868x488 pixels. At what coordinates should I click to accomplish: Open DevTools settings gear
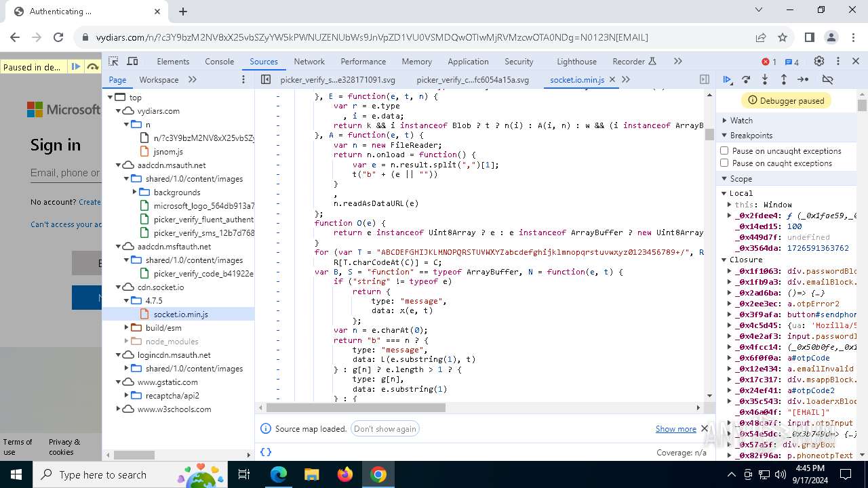coord(819,61)
